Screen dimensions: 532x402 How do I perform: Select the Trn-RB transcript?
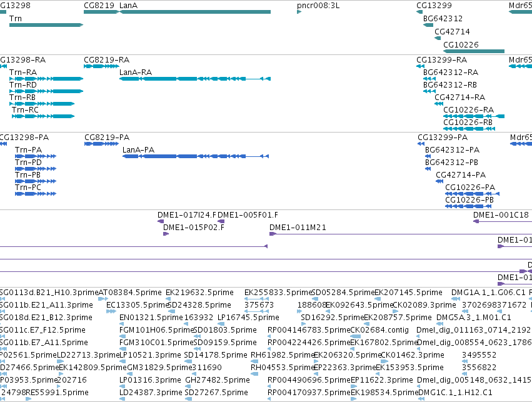click(x=42, y=104)
